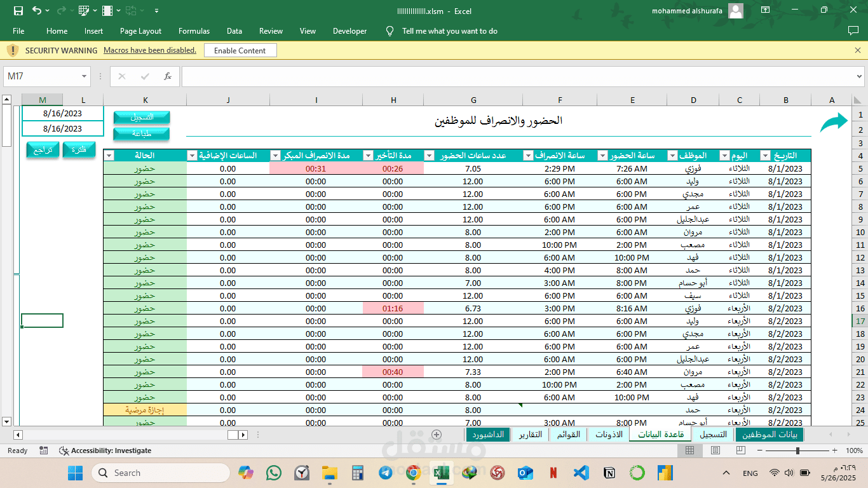Screen dimensions: 868x488
Task: Open the Comments pane icon
Action: (x=853, y=30)
